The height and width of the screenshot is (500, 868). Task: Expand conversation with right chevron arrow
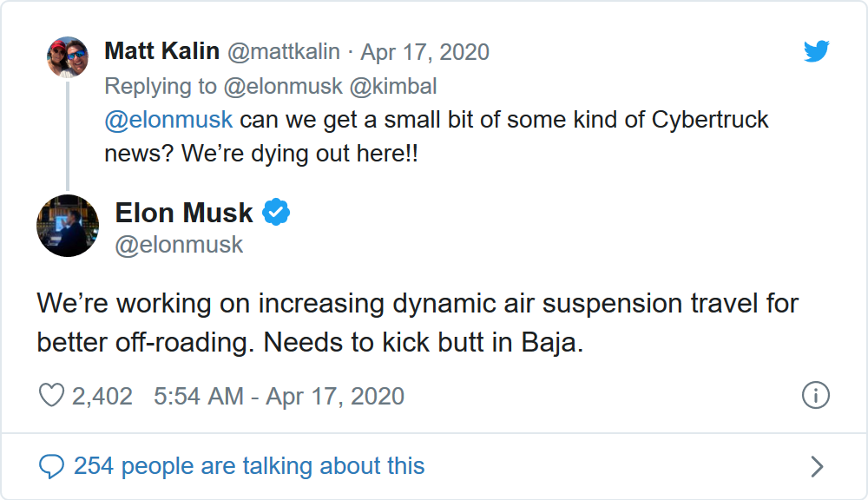pyautogui.click(x=816, y=467)
